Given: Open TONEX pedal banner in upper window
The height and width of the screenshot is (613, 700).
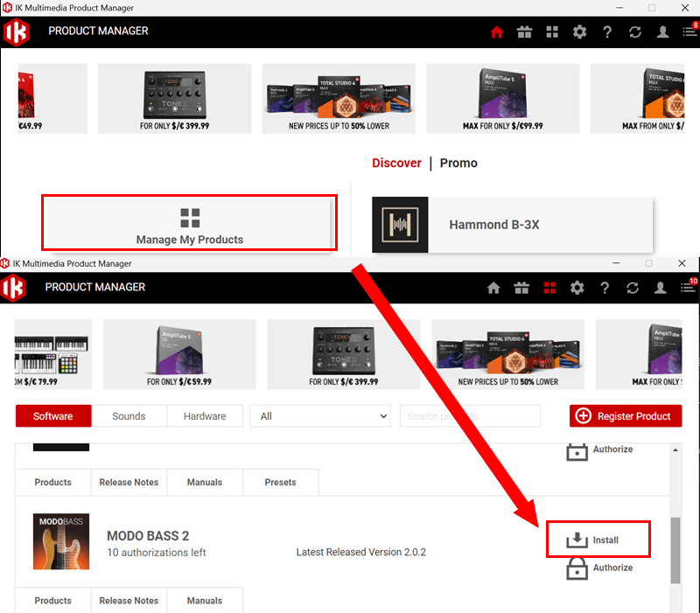Looking at the screenshot, I should pos(174,99).
